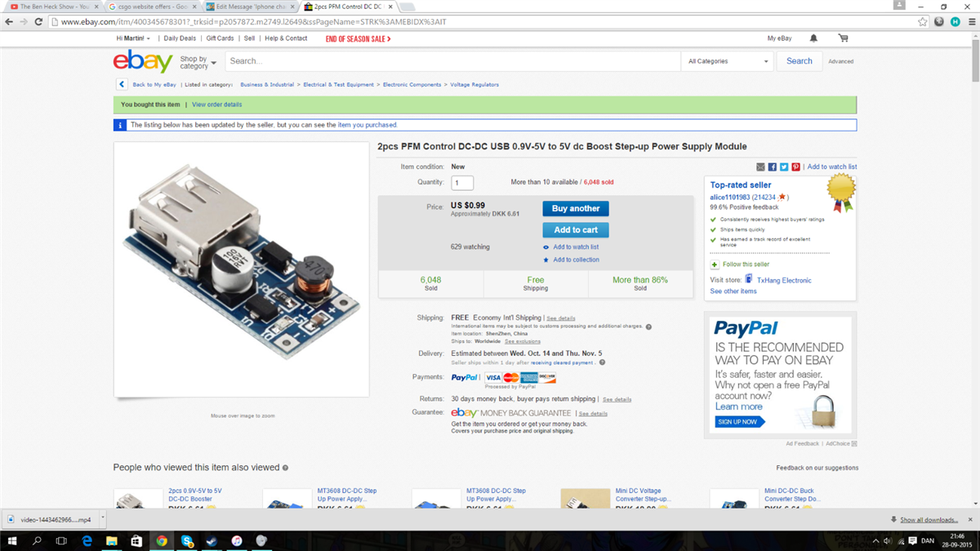
Task: Click the Add to cart button
Action: coord(576,229)
